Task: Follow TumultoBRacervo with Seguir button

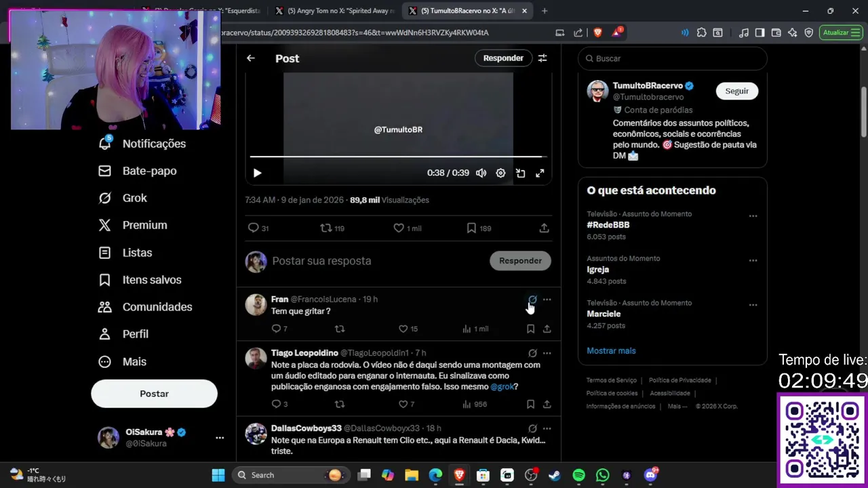Action: pyautogui.click(x=736, y=91)
